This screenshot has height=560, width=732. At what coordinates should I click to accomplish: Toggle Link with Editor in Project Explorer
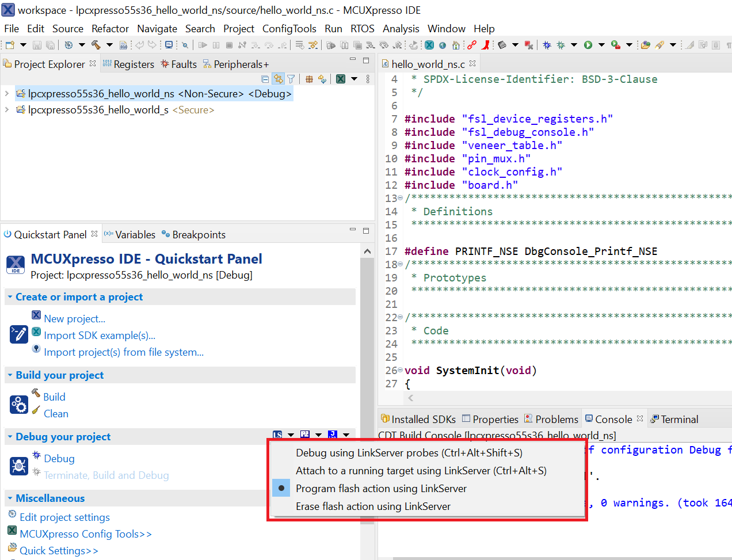pos(278,79)
